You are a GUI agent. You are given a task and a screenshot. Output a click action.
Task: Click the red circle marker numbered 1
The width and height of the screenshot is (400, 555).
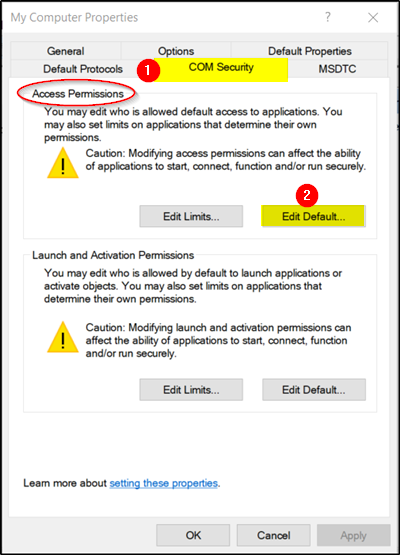(x=148, y=70)
